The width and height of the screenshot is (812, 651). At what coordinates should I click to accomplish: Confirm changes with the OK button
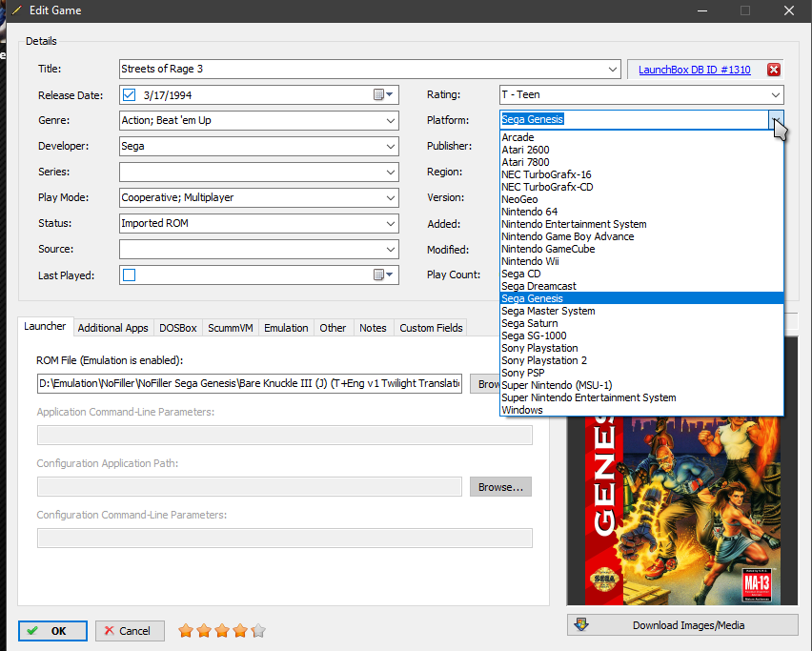(x=52, y=631)
